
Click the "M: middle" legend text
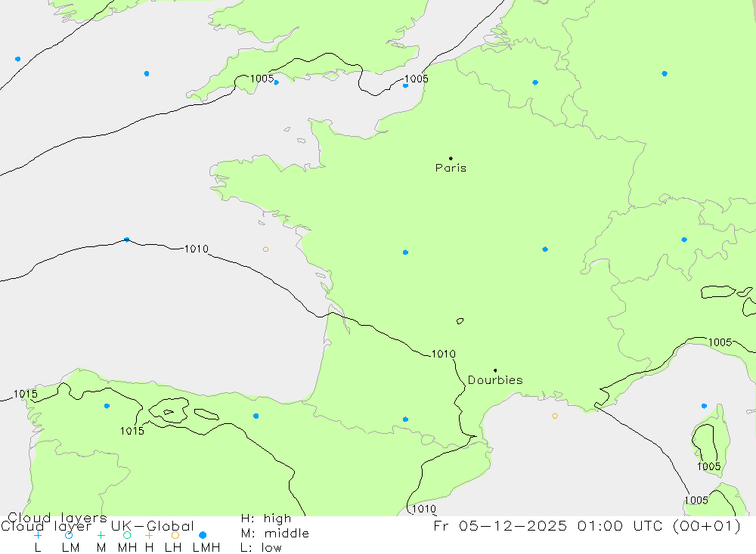coord(275,533)
